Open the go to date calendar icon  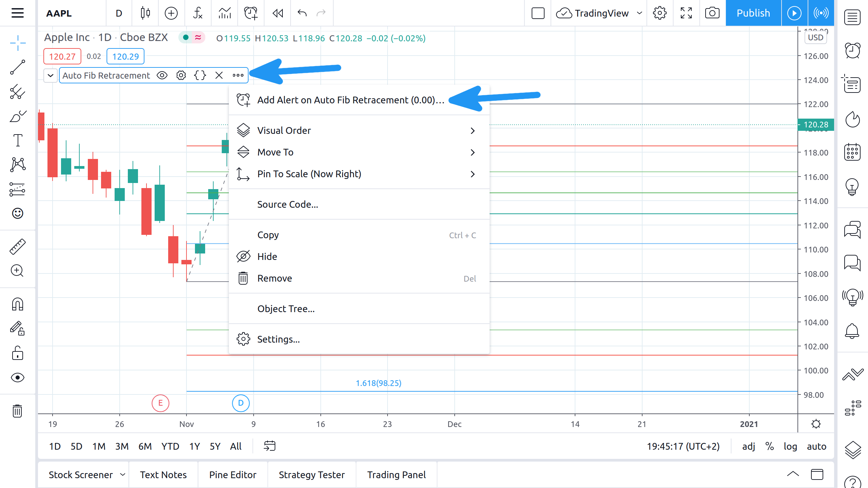coord(270,446)
